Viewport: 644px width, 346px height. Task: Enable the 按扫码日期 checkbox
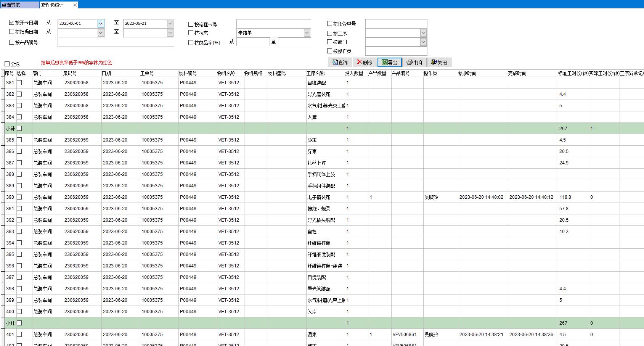[x=12, y=32]
